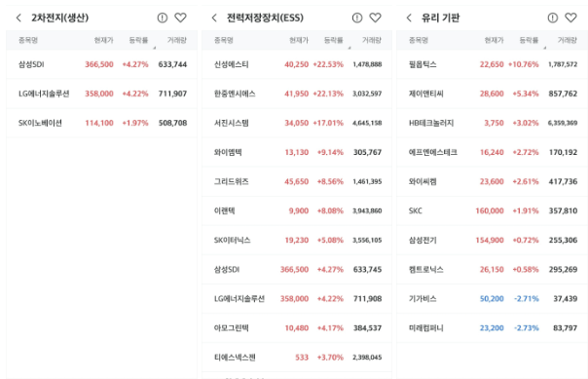This screenshot has width=588, height=379.
Task: Open 한중엔시에스 stock row
Action: click(297, 94)
